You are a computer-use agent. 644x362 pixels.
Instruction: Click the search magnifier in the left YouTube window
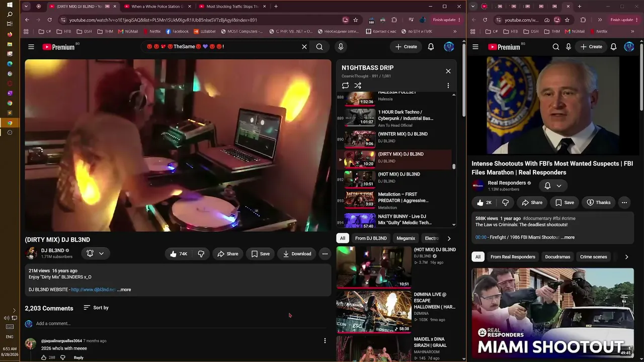(x=319, y=47)
